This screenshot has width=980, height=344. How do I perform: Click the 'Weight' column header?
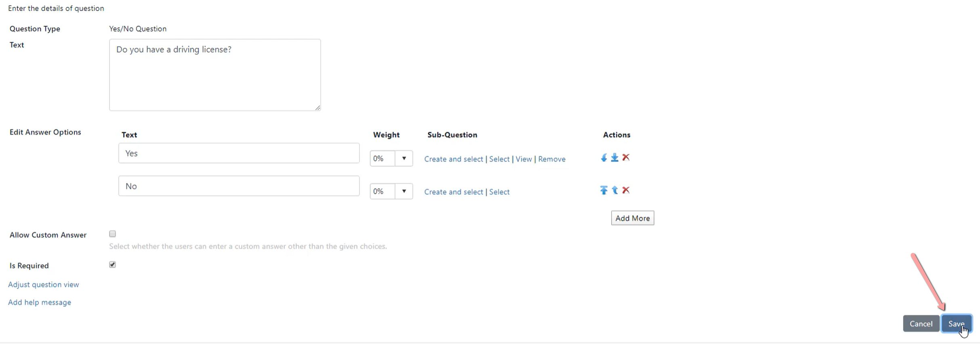[386, 135]
